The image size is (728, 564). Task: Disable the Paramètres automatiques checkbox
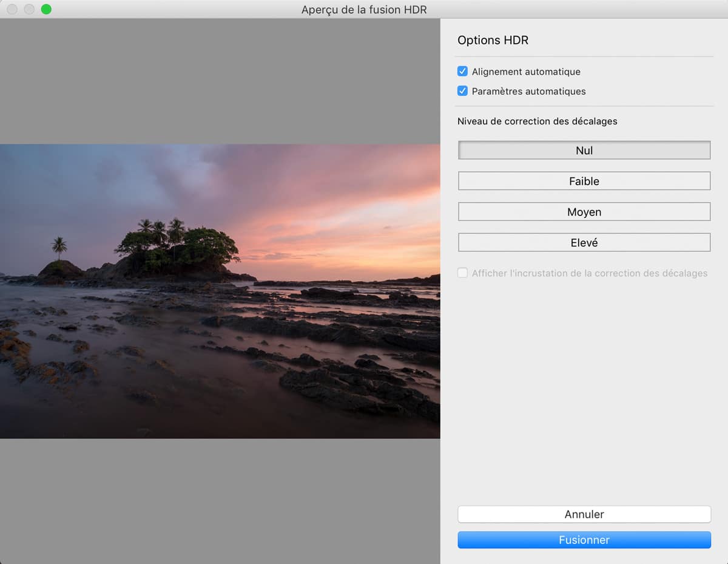[462, 91]
